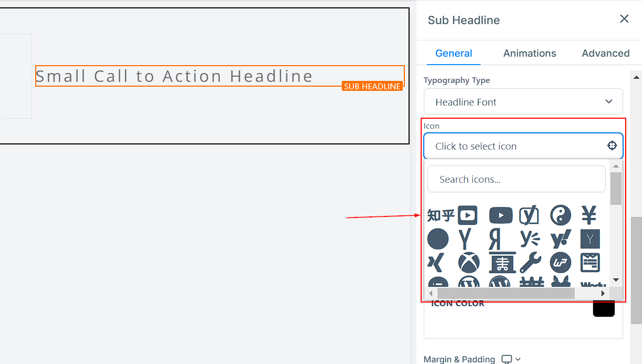The width and height of the screenshot is (642, 364).
Task: Expand the Headline Font dropdown chevron
Action: (609, 102)
